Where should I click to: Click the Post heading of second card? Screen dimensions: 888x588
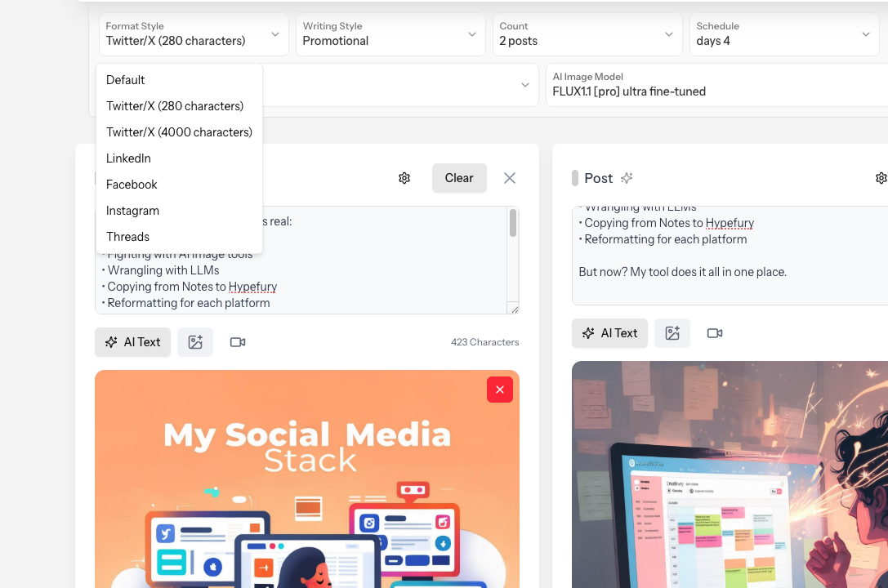pyautogui.click(x=598, y=178)
